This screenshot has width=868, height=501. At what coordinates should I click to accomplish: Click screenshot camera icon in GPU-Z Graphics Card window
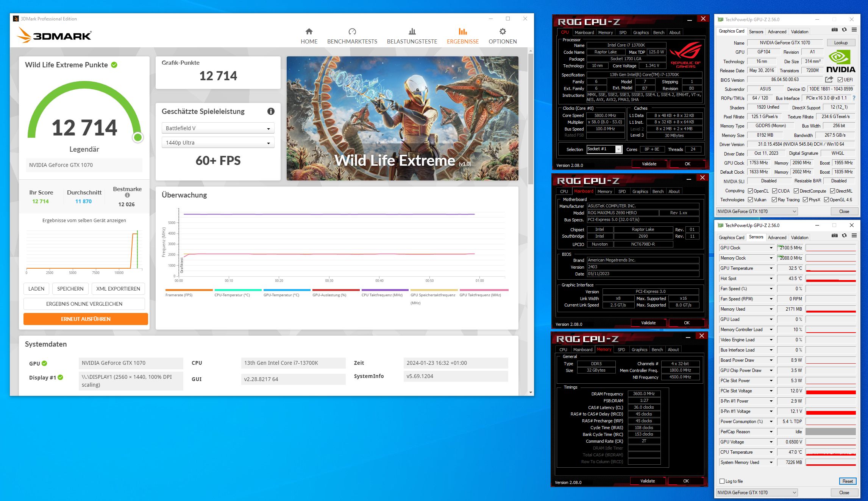point(834,30)
